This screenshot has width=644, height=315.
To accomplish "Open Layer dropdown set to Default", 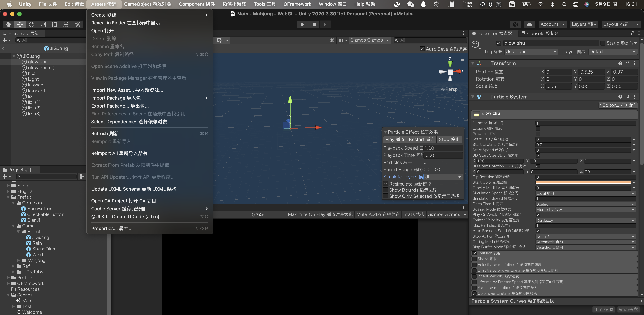I will 613,52.
